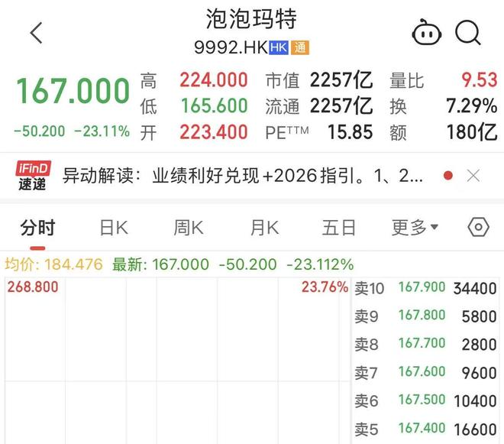This screenshot has width=504, height=444.
Task: Switch to the 月K tab
Action: coord(264,228)
